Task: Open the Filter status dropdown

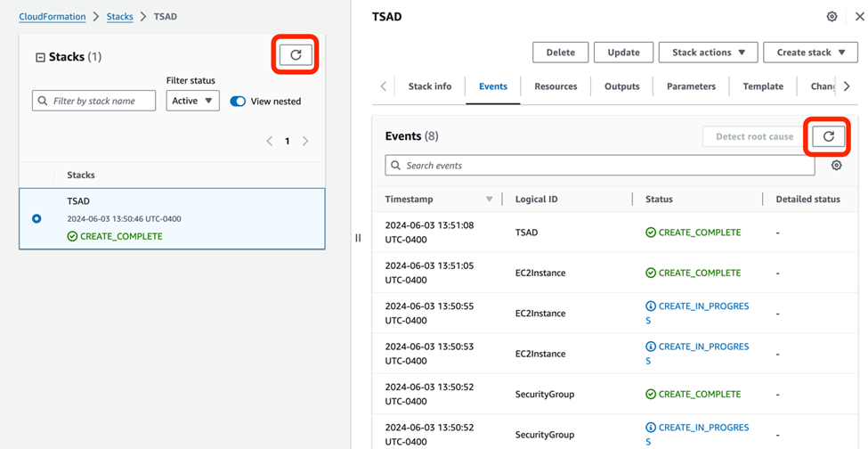Action: pyautogui.click(x=192, y=101)
